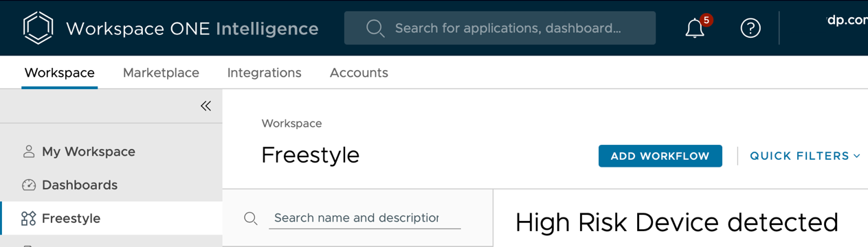Click the Workspace ONE Intelligence hexagon logo
The image size is (868, 247).
pyautogui.click(x=38, y=28)
